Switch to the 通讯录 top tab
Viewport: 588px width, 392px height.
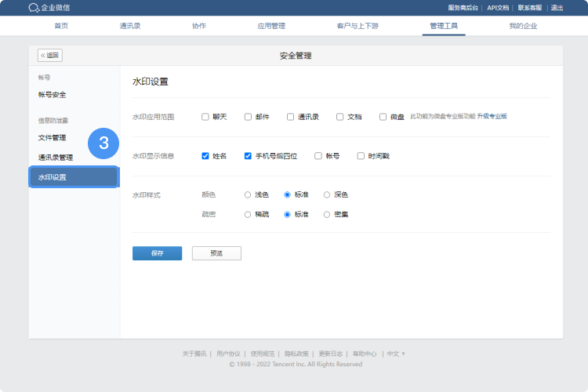coord(131,26)
